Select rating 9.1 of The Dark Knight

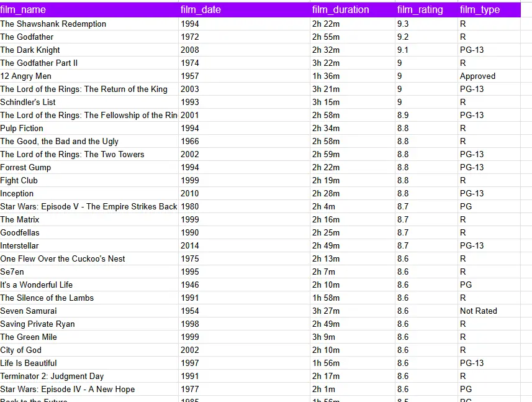pos(426,50)
